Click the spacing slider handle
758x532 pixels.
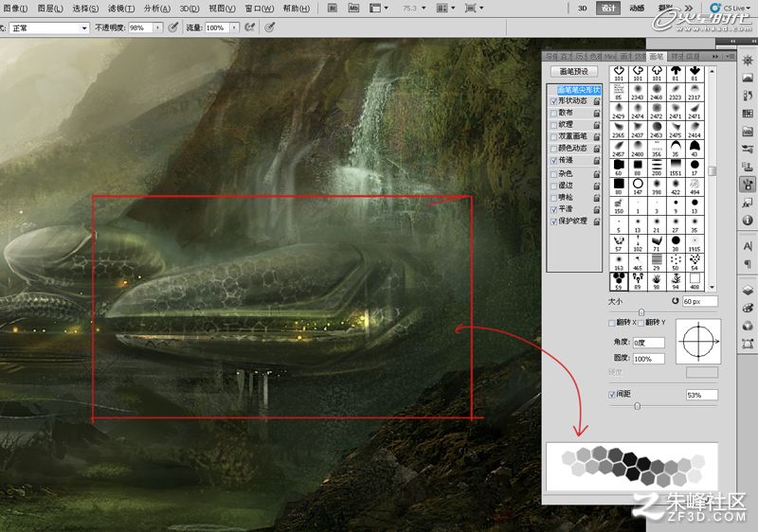pos(637,406)
